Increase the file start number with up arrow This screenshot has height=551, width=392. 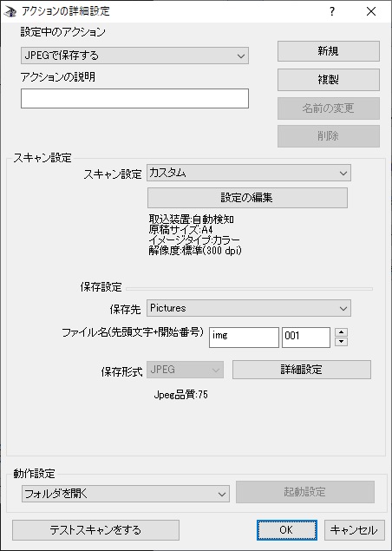341,332
